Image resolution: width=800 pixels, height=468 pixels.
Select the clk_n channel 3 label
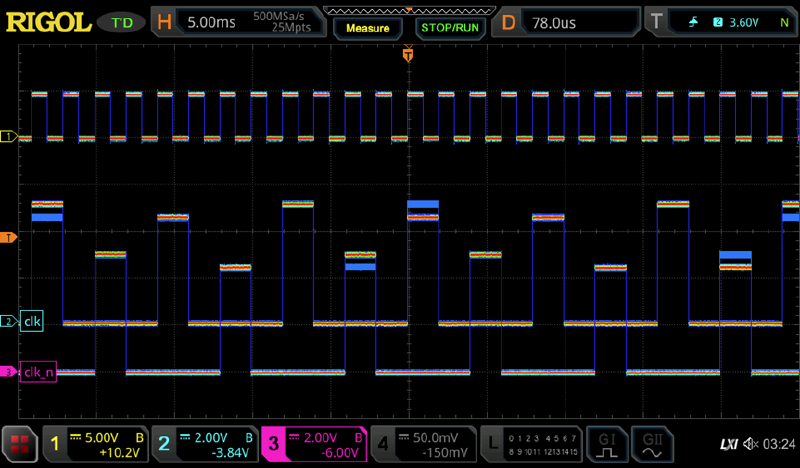(x=37, y=373)
